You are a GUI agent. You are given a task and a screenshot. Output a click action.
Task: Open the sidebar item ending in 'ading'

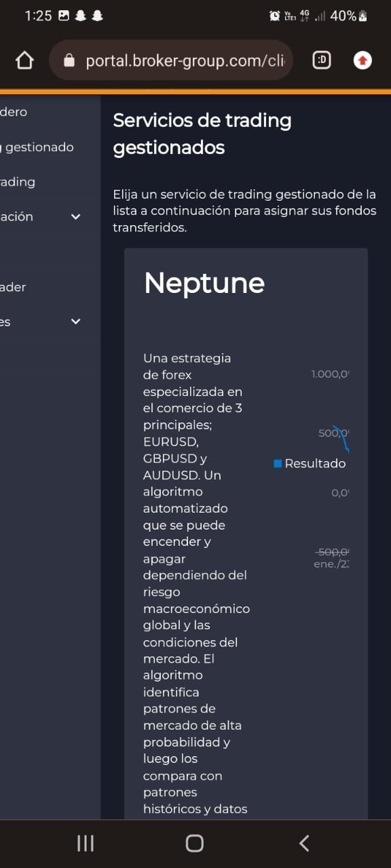click(18, 182)
